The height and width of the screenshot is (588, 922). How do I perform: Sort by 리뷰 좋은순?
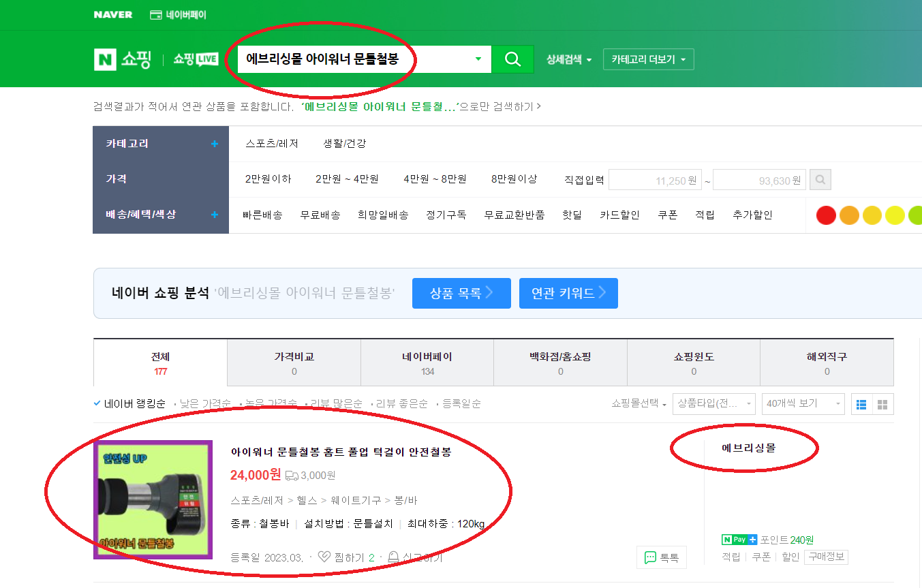pyautogui.click(x=401, y=403)
